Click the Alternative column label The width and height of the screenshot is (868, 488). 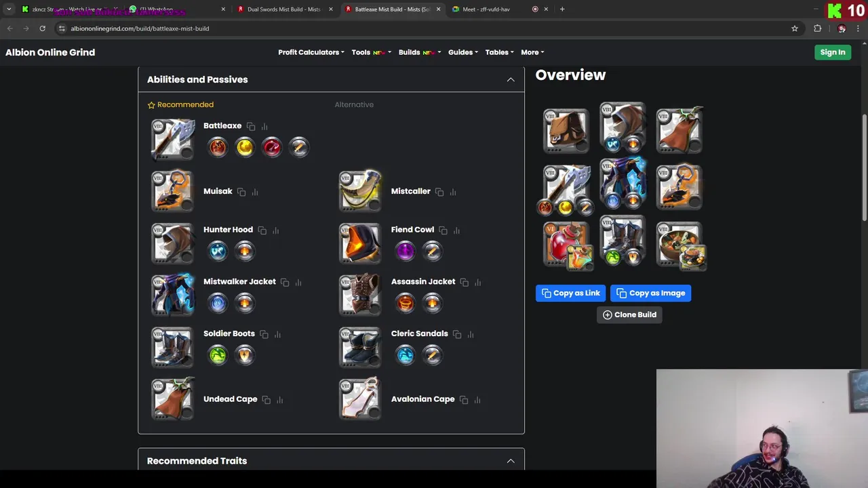[354, 104]
